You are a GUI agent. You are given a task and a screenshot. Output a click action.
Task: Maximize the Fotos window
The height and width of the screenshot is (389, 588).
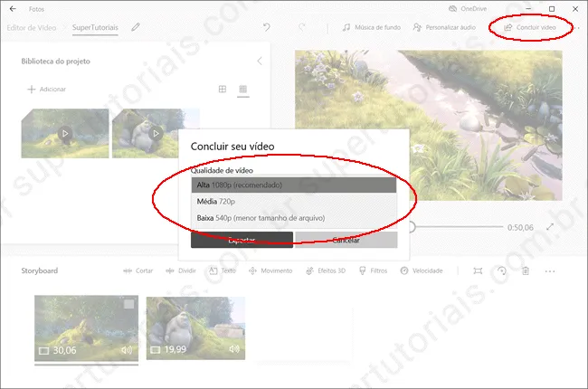point(552,9)
